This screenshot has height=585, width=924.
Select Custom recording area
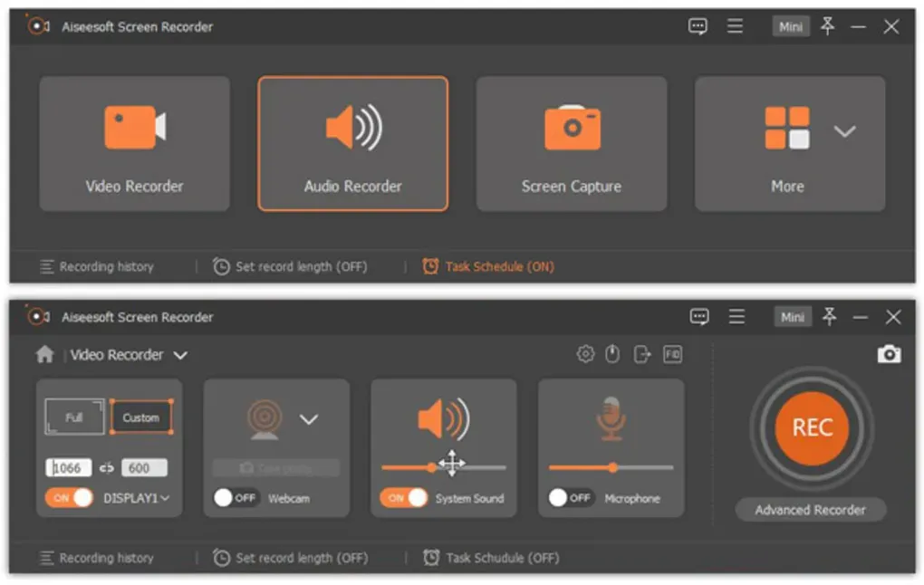(x=140, y=417)
